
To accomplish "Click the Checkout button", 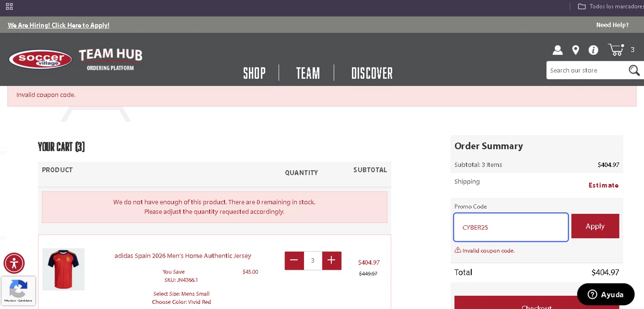I will [x=537, y=303].
